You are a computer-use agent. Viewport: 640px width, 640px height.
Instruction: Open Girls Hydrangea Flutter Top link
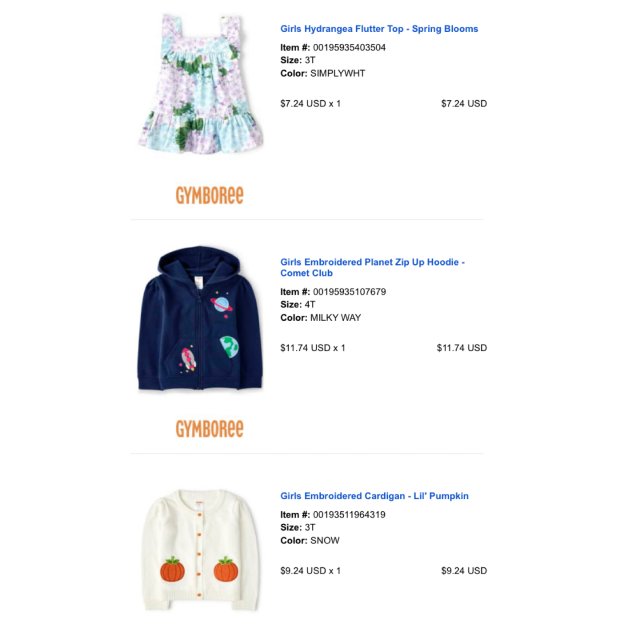click(379, 29)
